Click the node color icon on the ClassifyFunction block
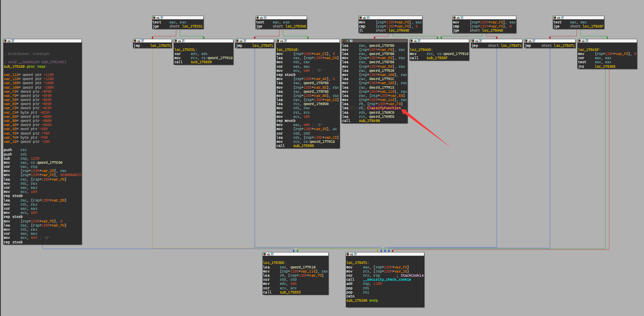 (344, 41)
